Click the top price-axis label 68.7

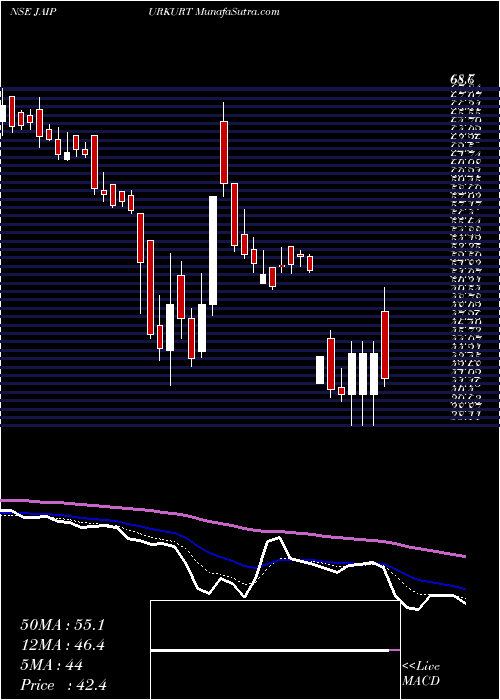click(x=462, y=80)
